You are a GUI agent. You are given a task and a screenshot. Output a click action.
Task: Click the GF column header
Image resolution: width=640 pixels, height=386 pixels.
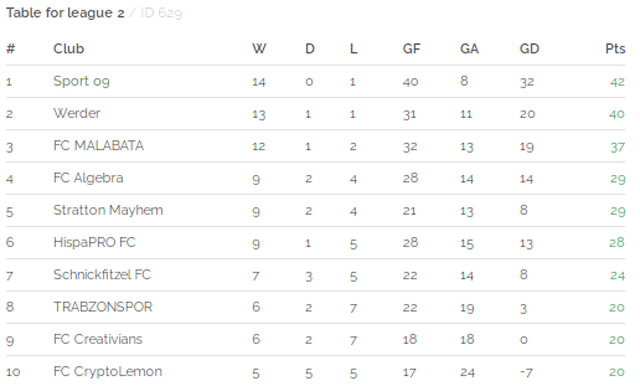tap(411, 49)
